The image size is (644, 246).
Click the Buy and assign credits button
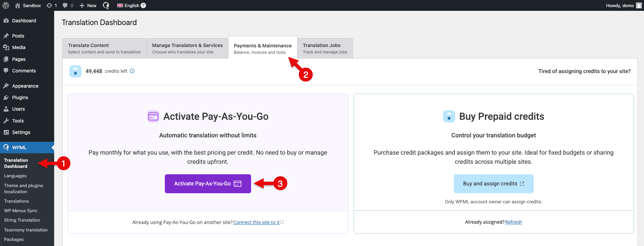[x=493, y=184]
